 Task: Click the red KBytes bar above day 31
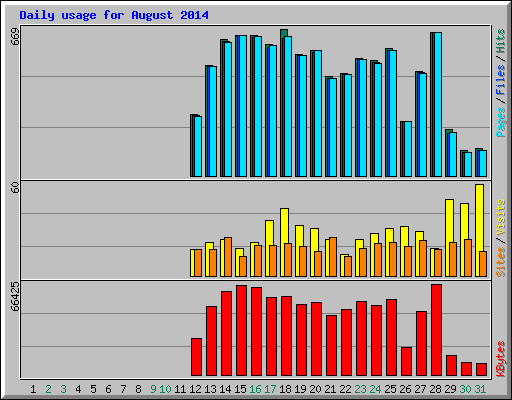coord(482,369)
